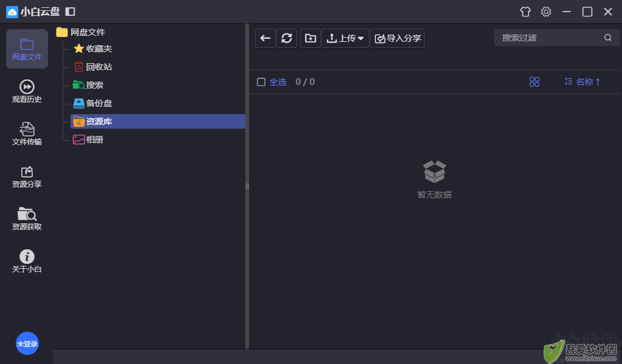This screenshot has width=622, height=364.
Task: Select 网盘文件 root tree node
Action: click(87, 32)
